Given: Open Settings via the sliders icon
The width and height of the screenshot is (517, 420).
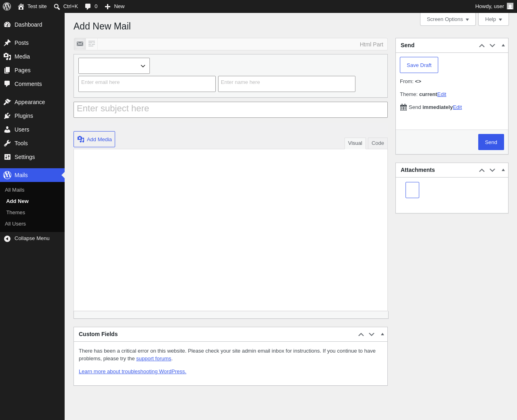Looking at the screenshot, I should click(x=7, y=157).
